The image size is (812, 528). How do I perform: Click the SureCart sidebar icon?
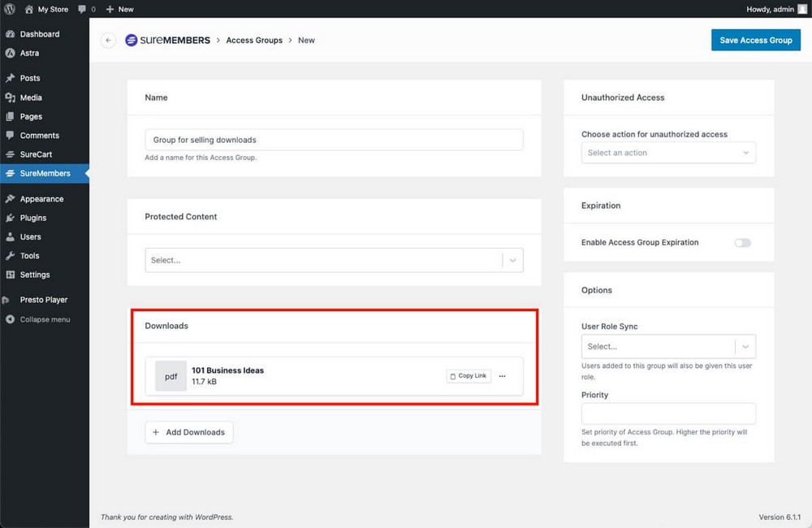(10, 154)
